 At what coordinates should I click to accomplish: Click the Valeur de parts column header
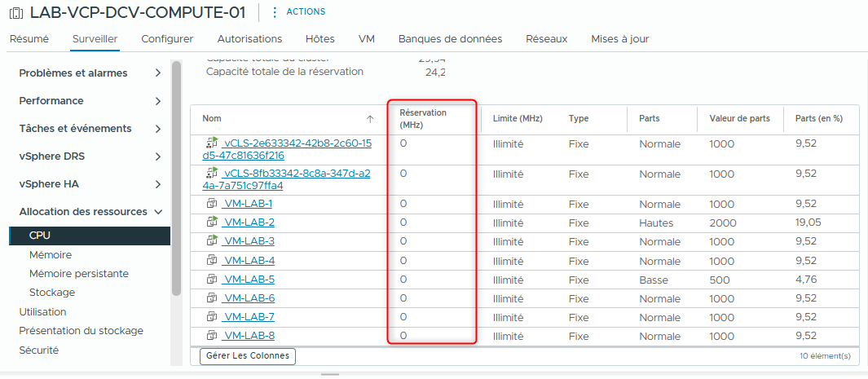tap(739, 118)
